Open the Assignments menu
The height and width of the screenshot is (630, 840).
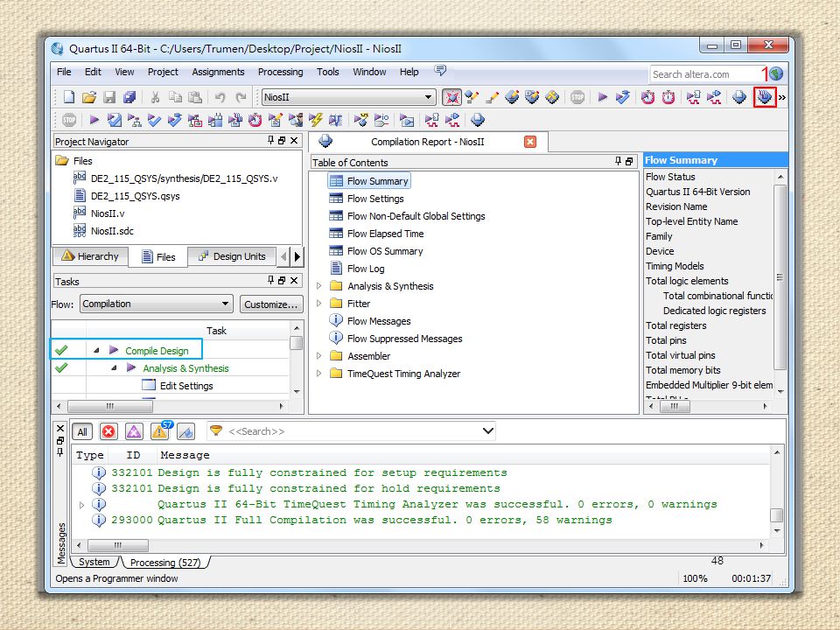(218, 72)
